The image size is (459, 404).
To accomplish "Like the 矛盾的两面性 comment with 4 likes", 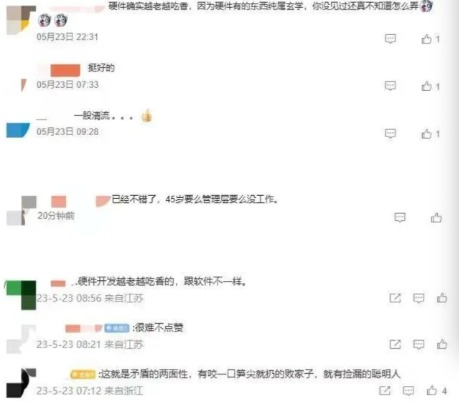I will (x=432, y=390).
